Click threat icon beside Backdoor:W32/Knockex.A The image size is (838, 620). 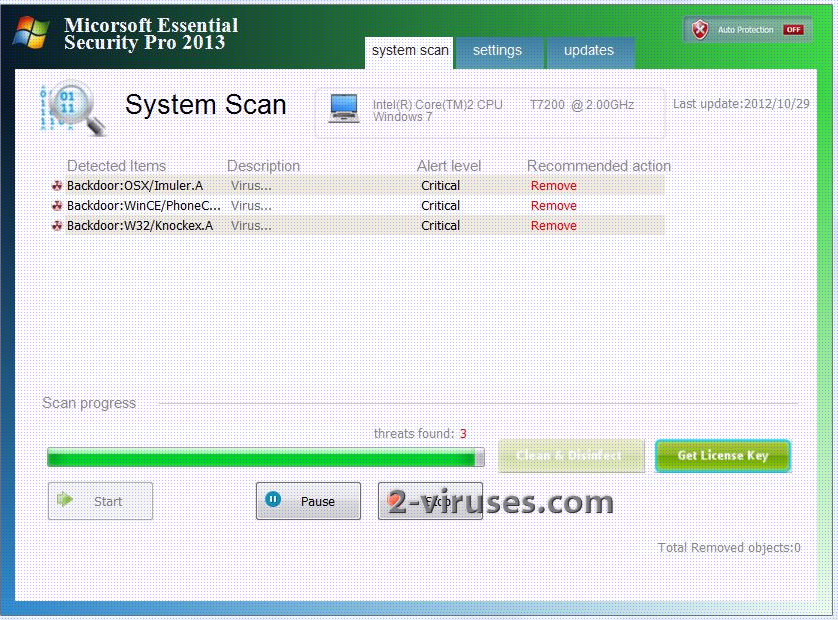click(57, 226)
